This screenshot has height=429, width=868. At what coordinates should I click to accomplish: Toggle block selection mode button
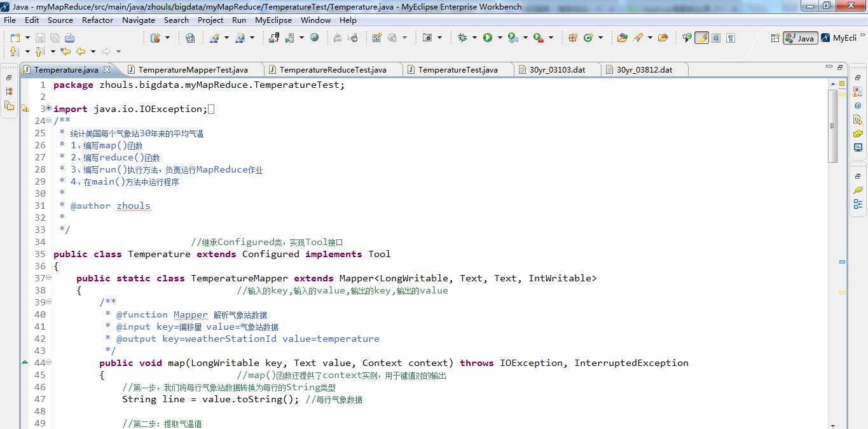[x=716, y=38]
